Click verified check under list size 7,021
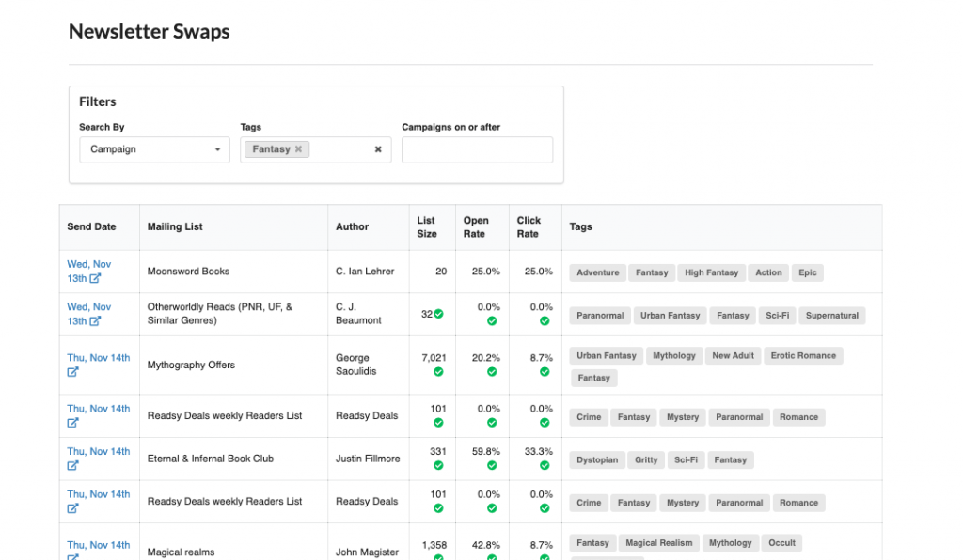 [x=438, y=372]
